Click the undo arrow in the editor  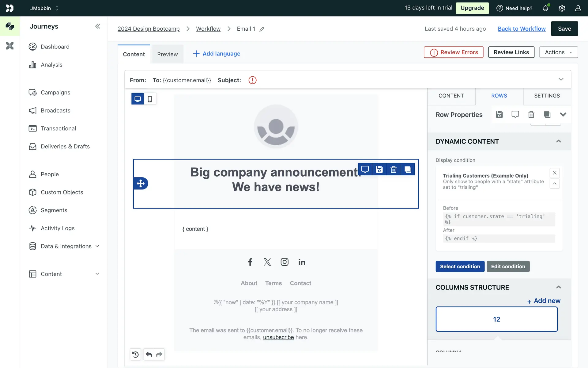click(149, 355)
